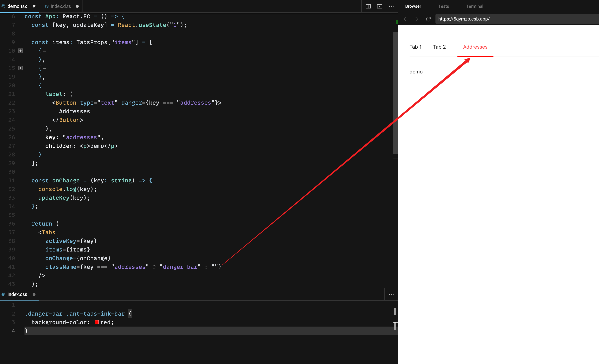Close the demo.tsx editor tab
Image resolution: width=599 pixels, height=364 pixels.
pyautogui.click(x=34, y=6)
